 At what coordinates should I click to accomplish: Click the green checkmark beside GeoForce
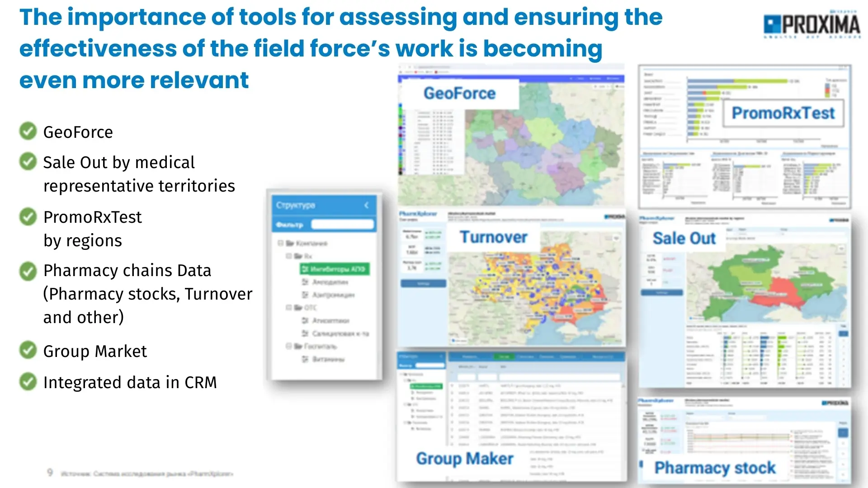tap(28, 131)
